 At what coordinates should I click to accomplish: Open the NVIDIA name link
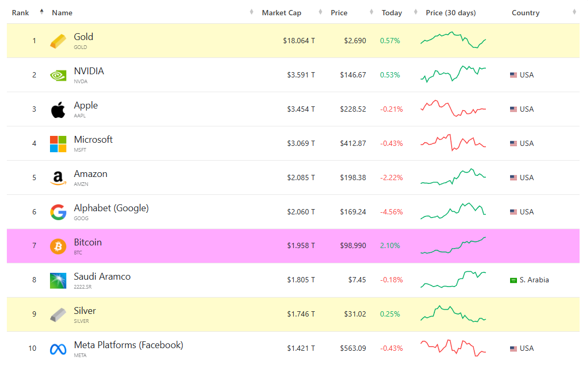click(x=89, y=71)
